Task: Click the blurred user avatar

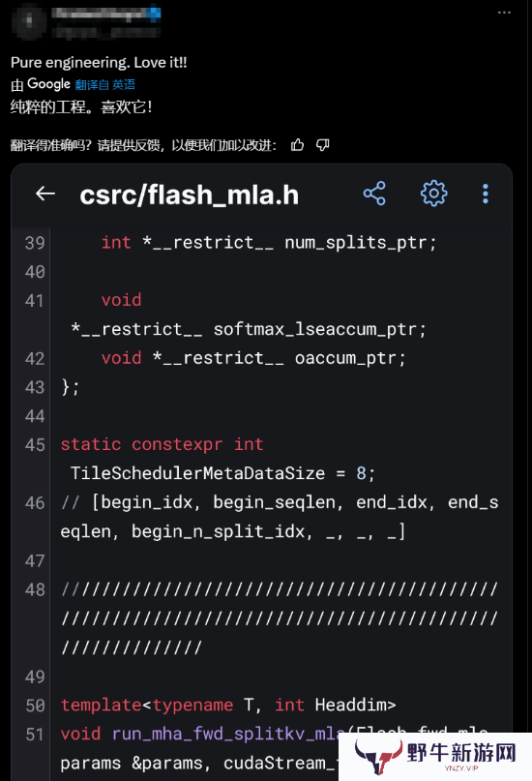Action: pyautogui.click(x=29, y=21)
